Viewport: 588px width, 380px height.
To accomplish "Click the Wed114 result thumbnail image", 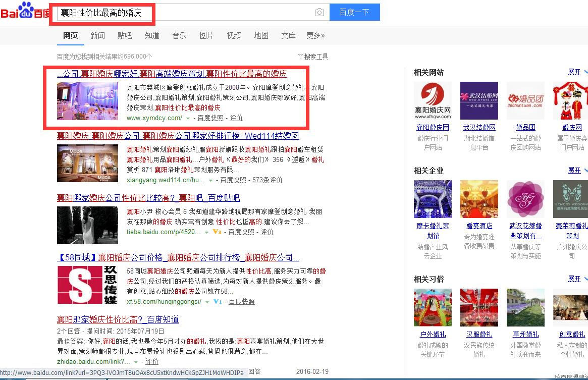I will (x=87, y=163).
